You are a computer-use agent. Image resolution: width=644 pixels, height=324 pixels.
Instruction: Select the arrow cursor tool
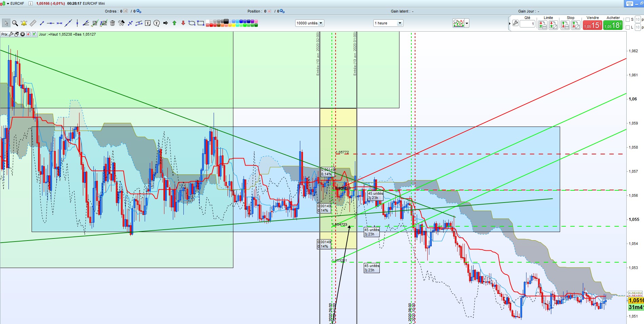tap(6, 23)
